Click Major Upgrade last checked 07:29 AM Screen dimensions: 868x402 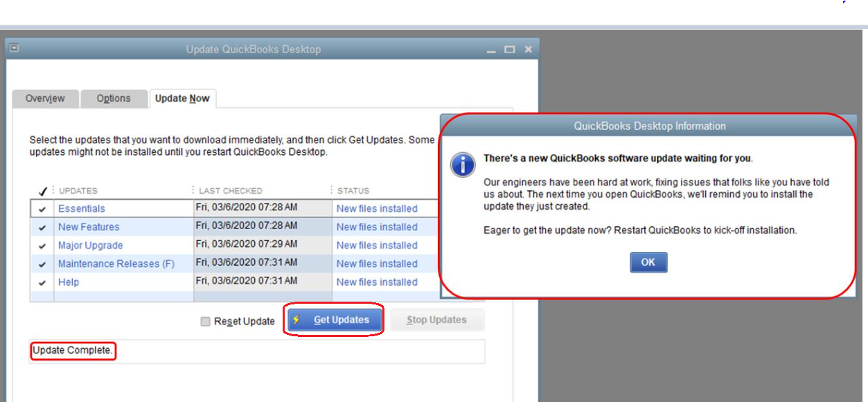tap(247, 244)
